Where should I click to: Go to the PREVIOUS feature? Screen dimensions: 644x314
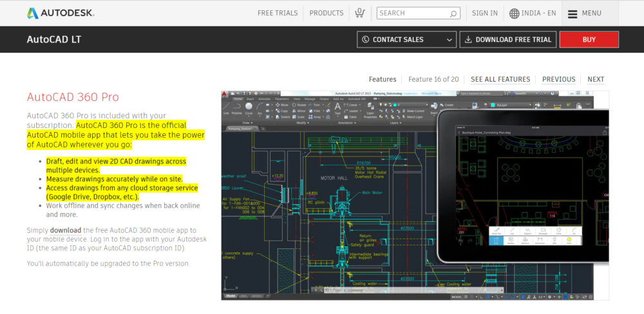[558, 79]
